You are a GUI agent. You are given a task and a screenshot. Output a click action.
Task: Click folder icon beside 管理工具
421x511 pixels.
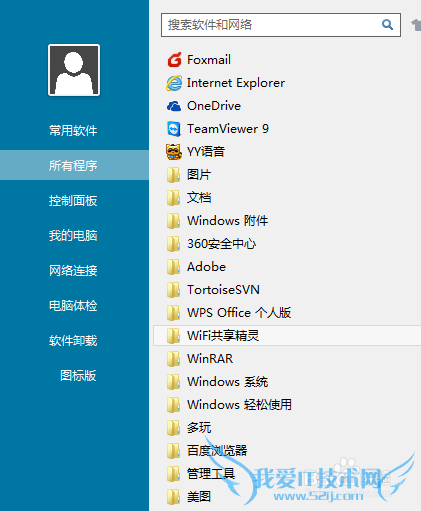point(174,474)
